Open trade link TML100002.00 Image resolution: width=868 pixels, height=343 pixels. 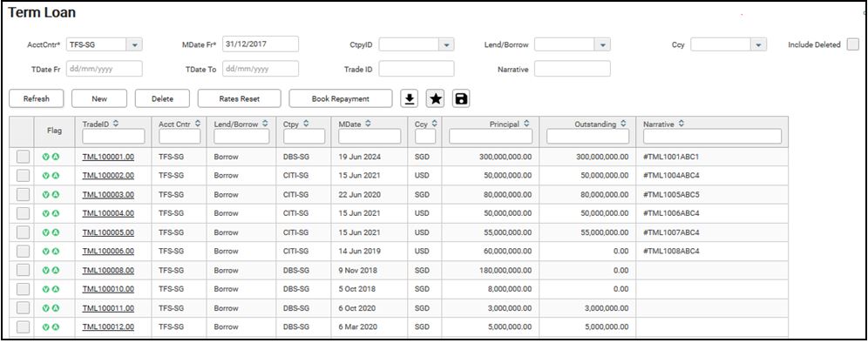pos(108,176)
